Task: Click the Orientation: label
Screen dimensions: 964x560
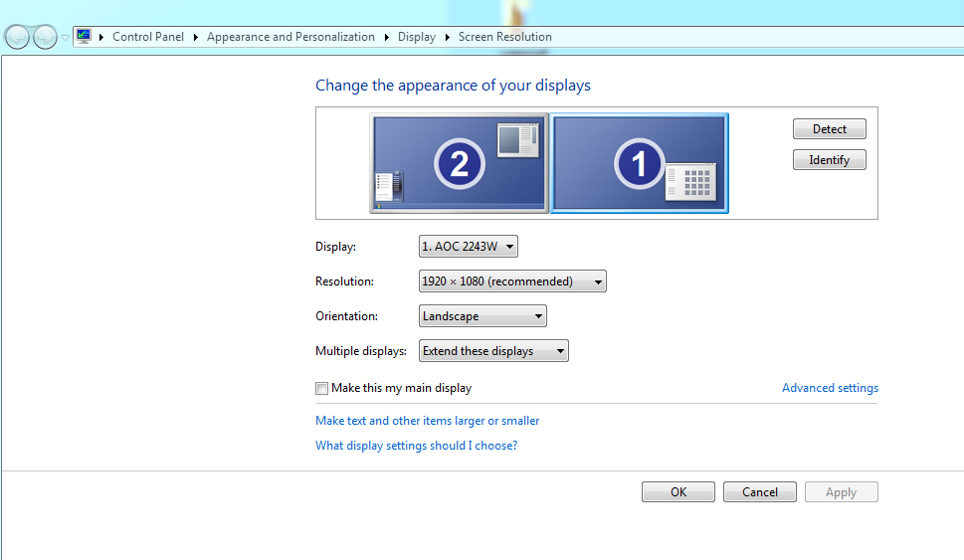Action: tap(347, 316)
